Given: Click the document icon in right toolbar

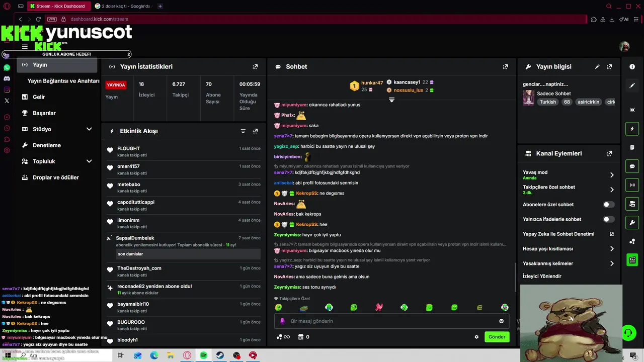Looking at the screenshot, I should [x=632, y=147].
